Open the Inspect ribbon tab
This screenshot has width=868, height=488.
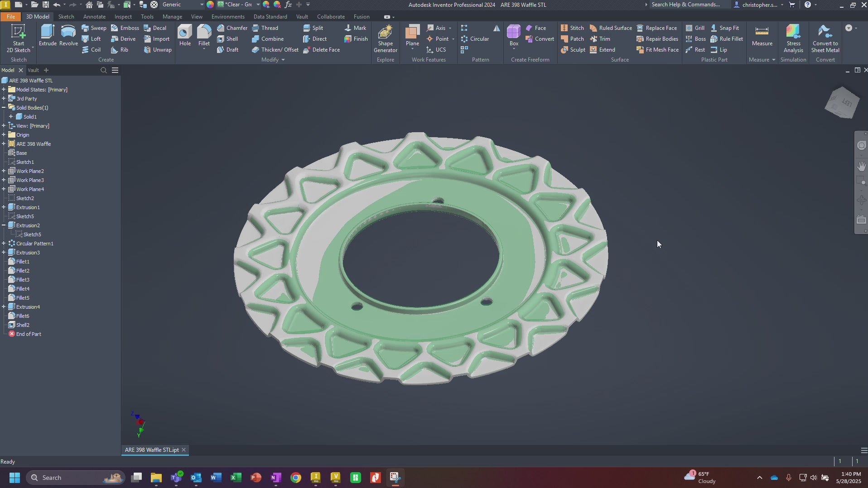pos(123,17)
